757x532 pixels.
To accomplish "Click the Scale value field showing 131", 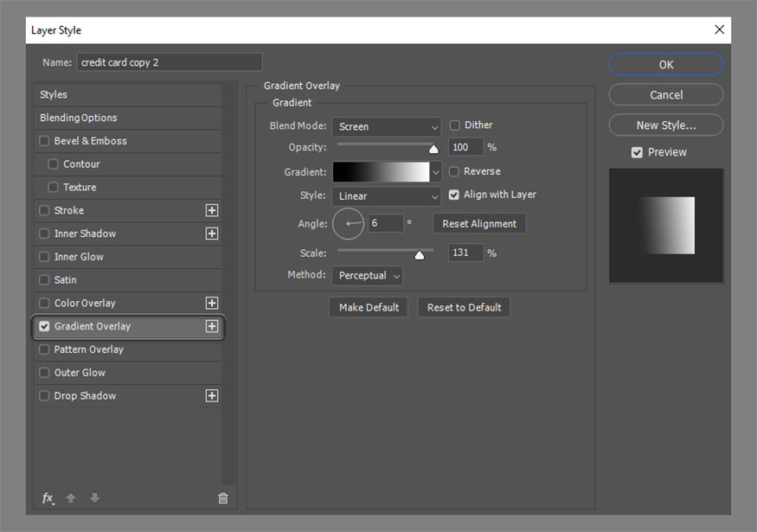I will click(x=466, y=253).
